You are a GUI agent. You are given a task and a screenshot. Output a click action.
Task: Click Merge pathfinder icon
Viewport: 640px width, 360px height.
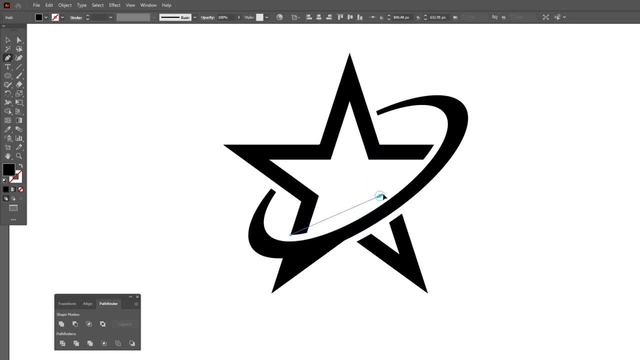[x=90, y=343]
